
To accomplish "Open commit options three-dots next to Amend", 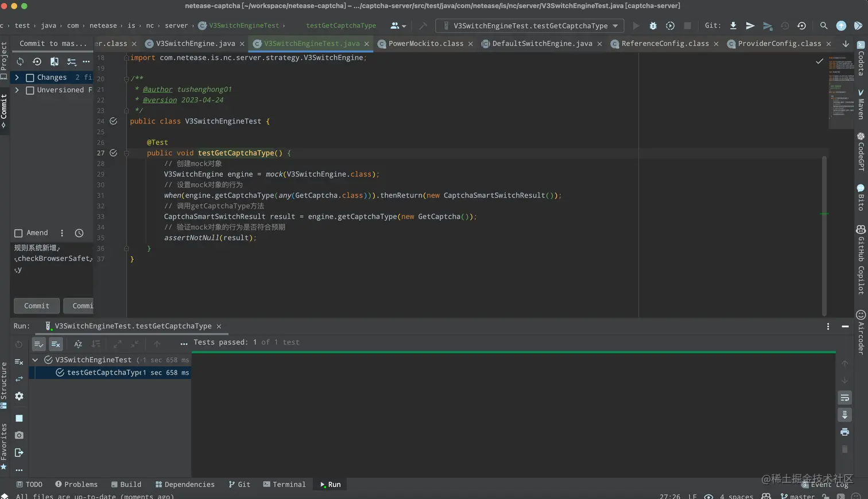I will (x=62, y=233).
